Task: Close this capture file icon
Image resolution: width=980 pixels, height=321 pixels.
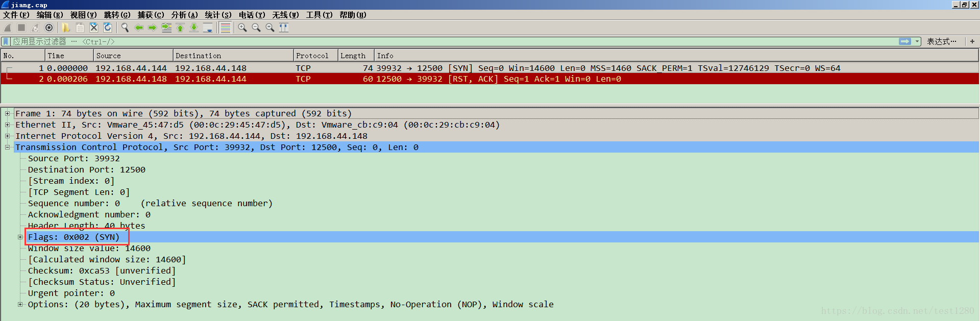Action: click(94, 28)
